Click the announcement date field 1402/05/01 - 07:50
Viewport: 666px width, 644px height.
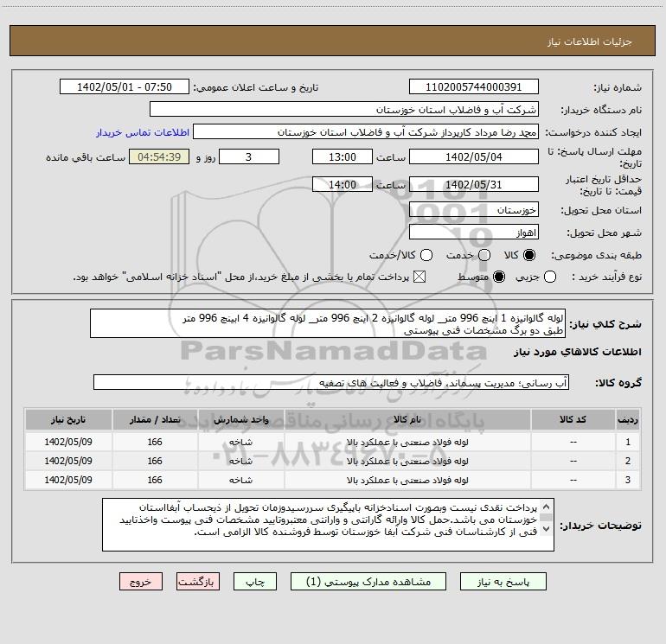click(x=125, y=86)
